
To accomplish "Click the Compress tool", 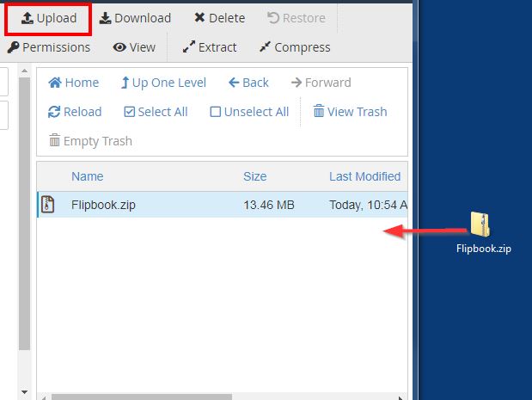I will (294, 47).
